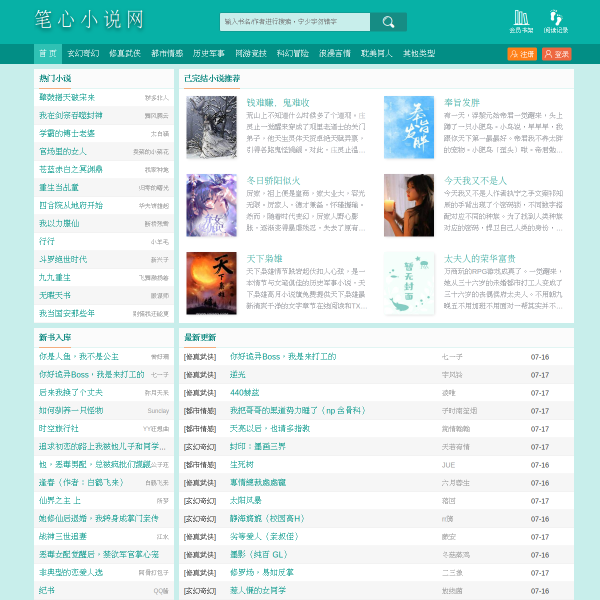Open latest update 天亮以后，也请多指教
The image size is (600, 600).
[x=269, y=429]
